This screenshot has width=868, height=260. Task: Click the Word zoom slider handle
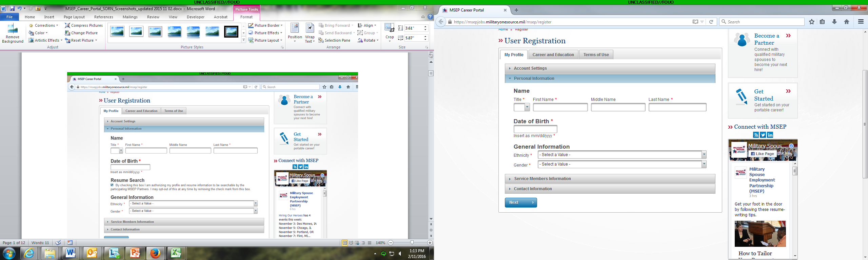pyautogui.click(x=412, y=243)
